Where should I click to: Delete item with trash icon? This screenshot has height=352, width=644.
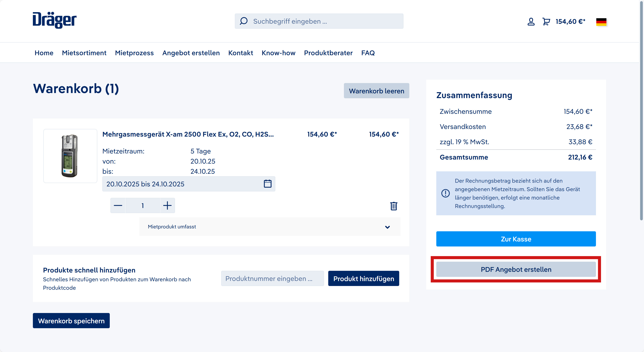coord(393,206)
